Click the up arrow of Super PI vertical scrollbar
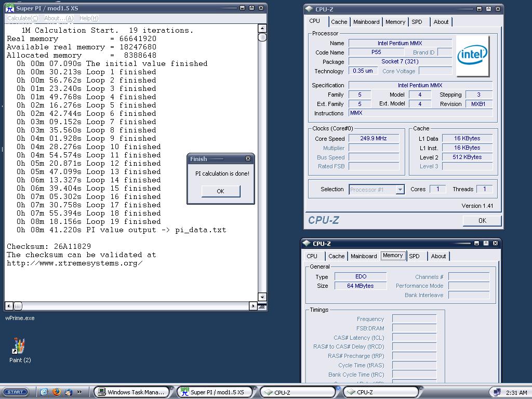Image resolution: width=532 pixels, height=399 pixels. [x=262, y=28]
